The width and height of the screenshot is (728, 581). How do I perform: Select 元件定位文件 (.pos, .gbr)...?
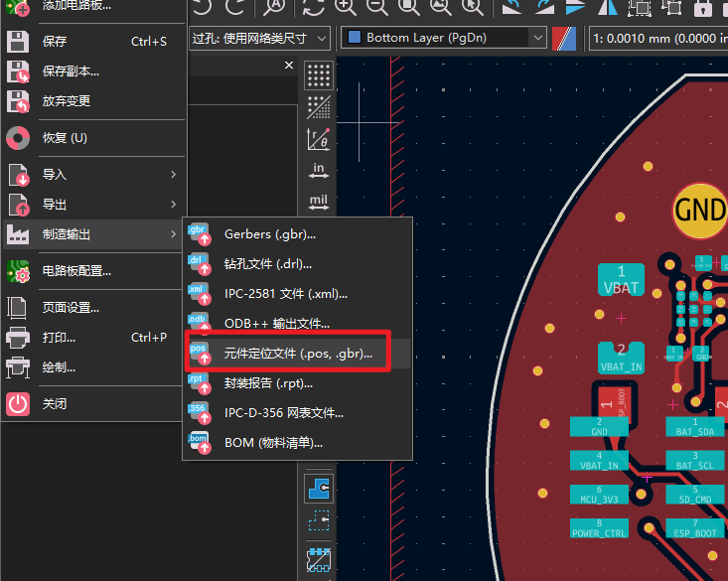(297, 354)
